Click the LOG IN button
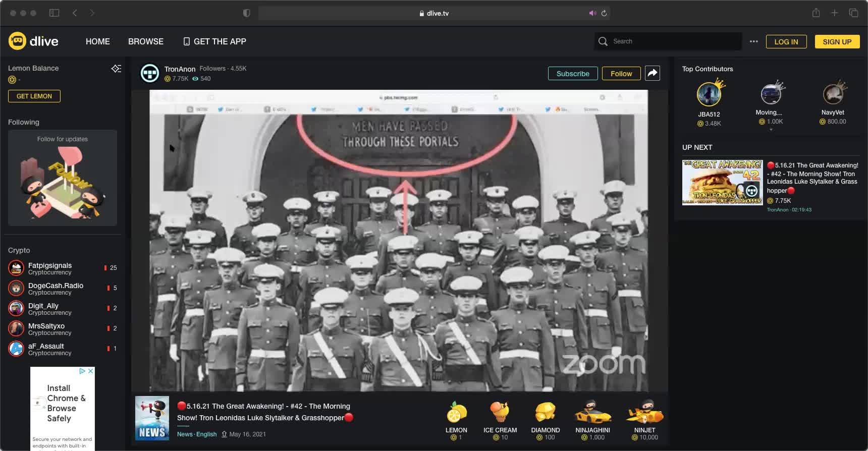 click(786, 42)
